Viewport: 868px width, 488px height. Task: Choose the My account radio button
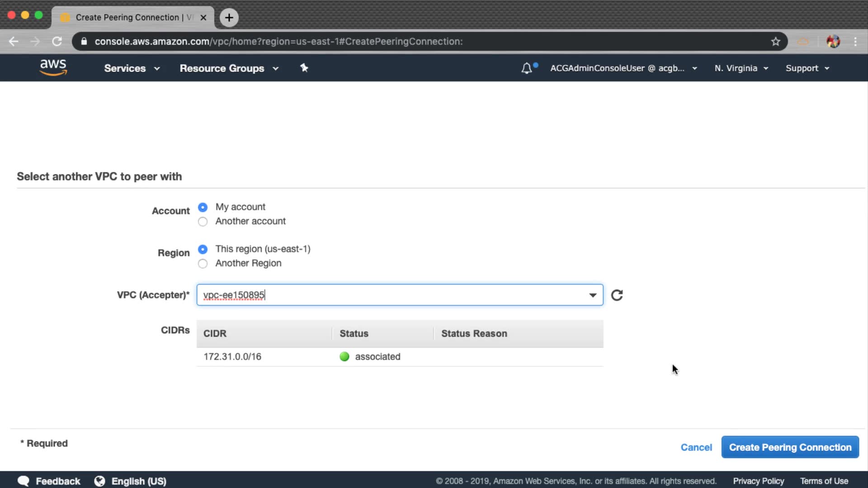pyautogui.click(x=203, y=207)
